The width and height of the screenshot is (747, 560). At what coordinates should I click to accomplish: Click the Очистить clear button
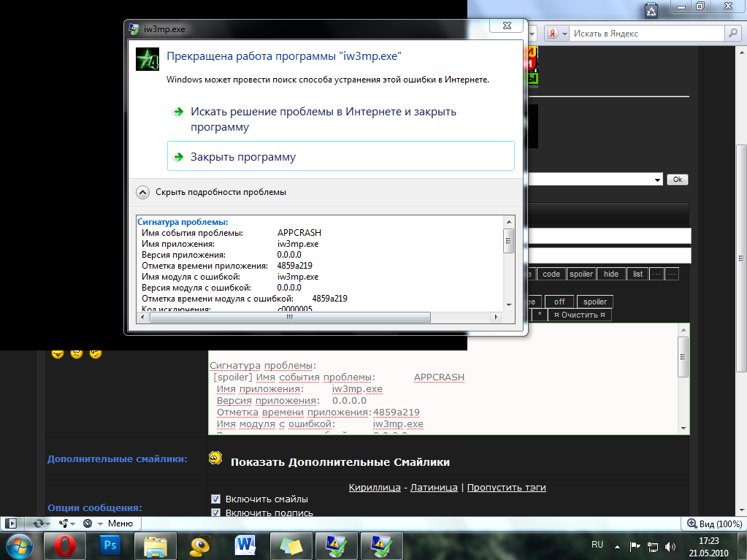tap(580, 315)
